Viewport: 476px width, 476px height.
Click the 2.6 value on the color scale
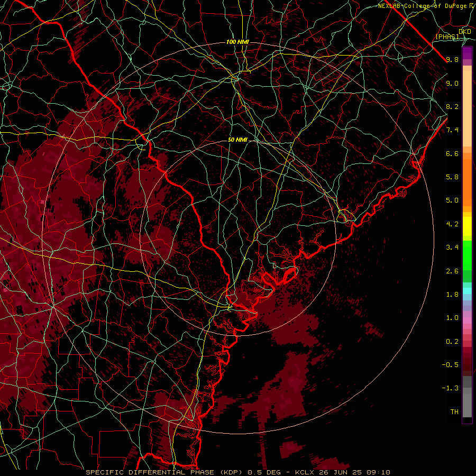pos(452,271)
